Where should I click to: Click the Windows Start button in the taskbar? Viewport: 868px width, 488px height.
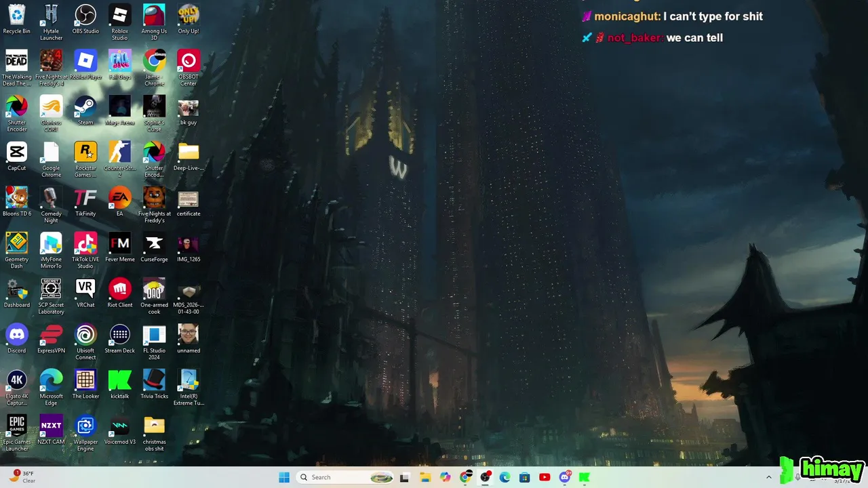click(284, 477)
